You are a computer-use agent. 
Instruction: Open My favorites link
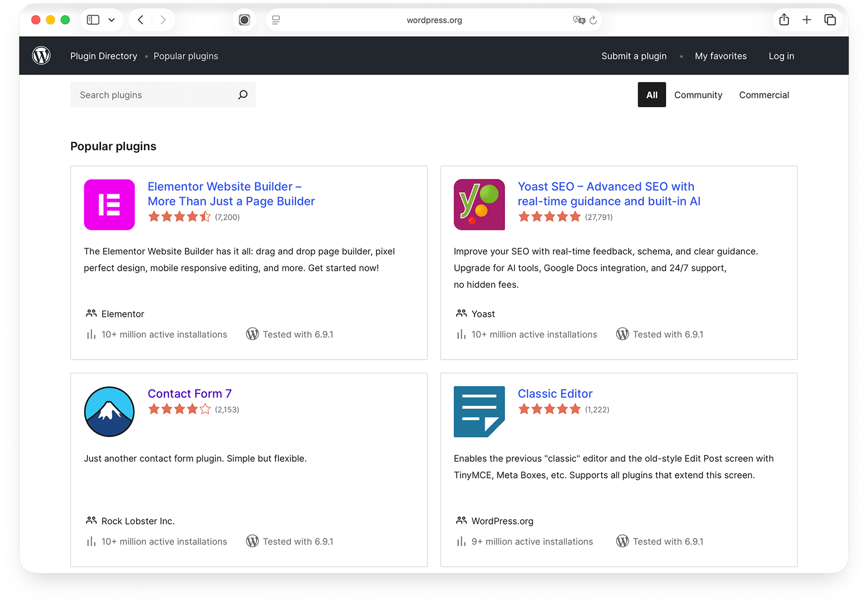pos(720,56)
